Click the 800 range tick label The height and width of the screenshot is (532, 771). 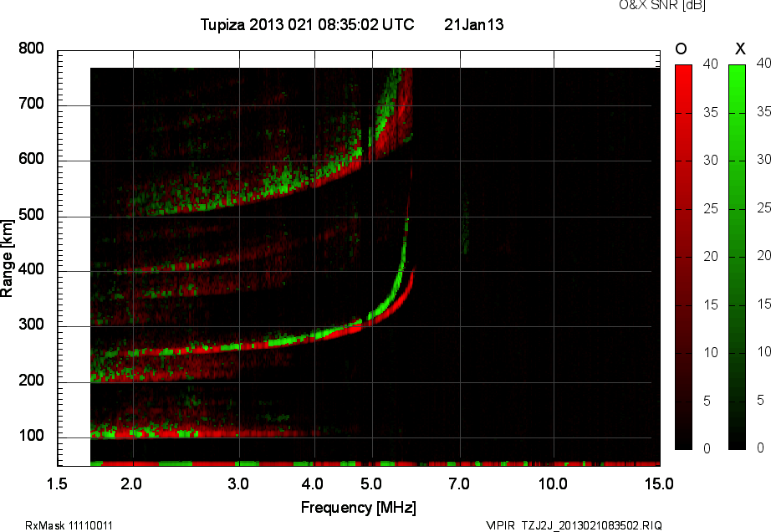coord(32,49)
